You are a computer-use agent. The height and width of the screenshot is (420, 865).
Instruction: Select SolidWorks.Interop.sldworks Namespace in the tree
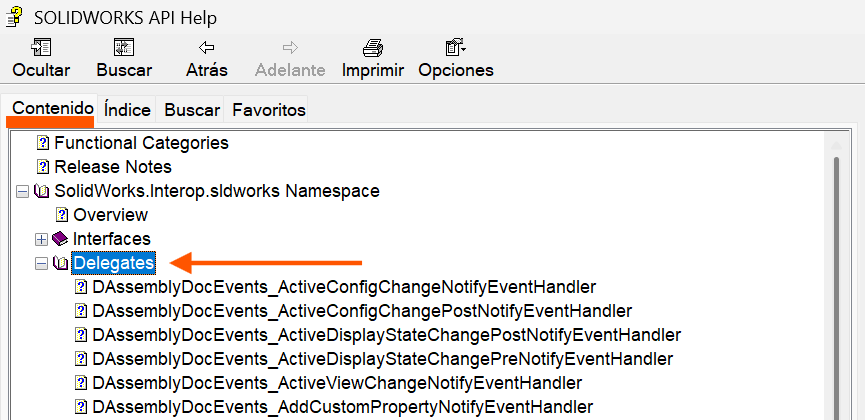coord(217,191)
